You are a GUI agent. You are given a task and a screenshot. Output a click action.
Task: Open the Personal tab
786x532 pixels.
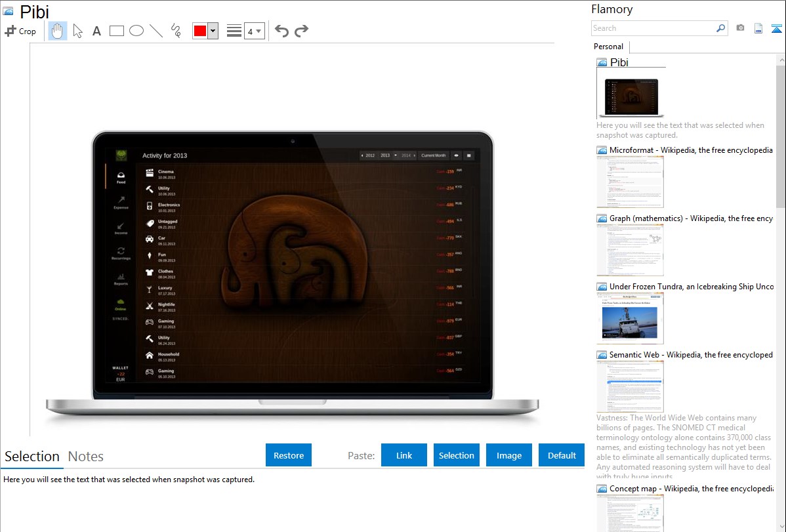point(608,47)
